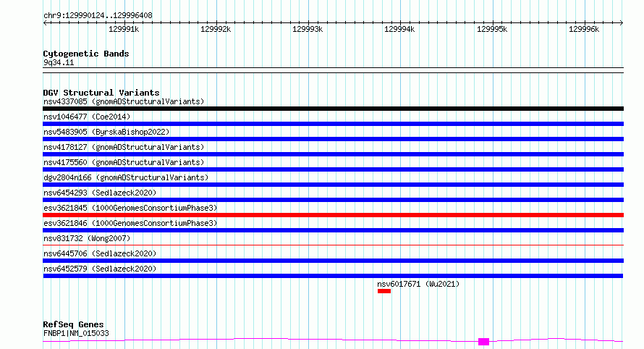This screenshot has width=644, height=349.
Task: Click the 129996k ruler position
Action: click(x=584, y=29)
